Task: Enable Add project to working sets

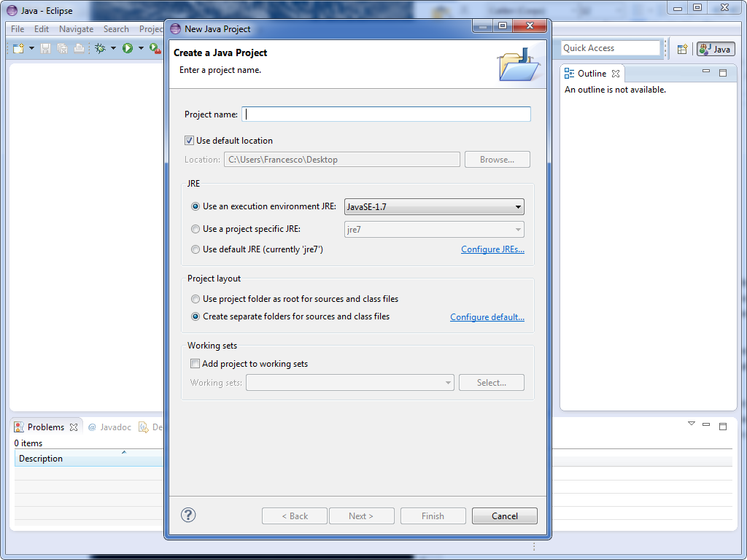Action: point(195,364)
